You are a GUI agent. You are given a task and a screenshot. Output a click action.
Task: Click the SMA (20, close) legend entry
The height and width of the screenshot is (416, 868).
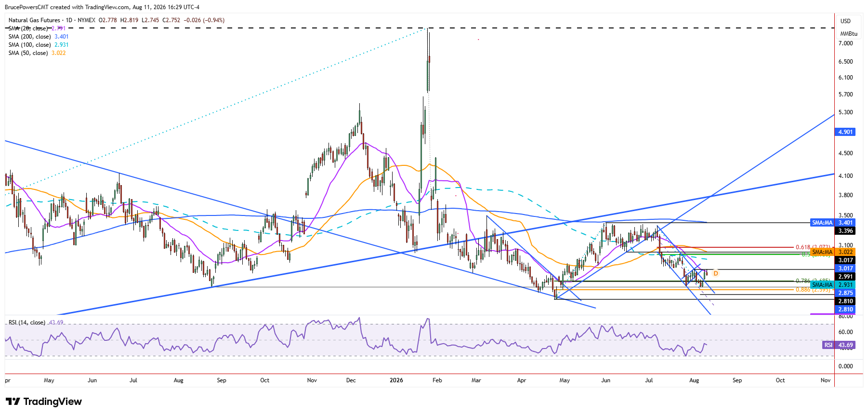click(37, 28)
